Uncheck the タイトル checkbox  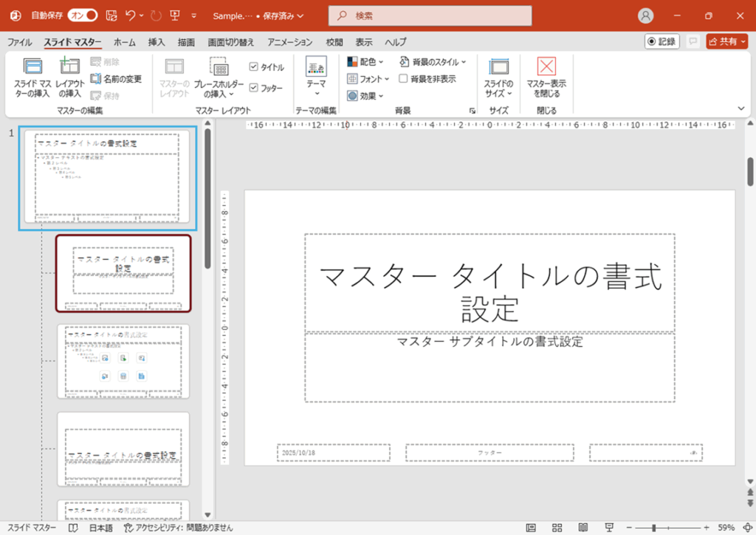[255, 66]
